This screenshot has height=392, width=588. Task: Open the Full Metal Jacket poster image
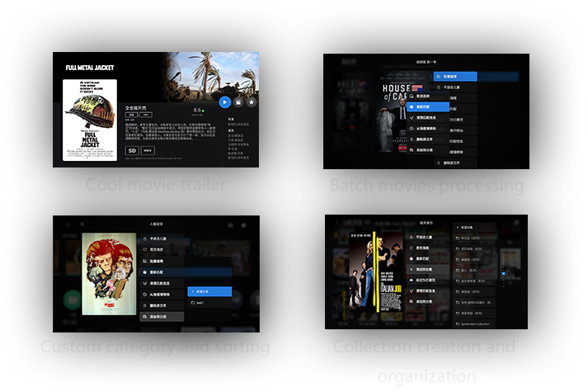(90, 120)
